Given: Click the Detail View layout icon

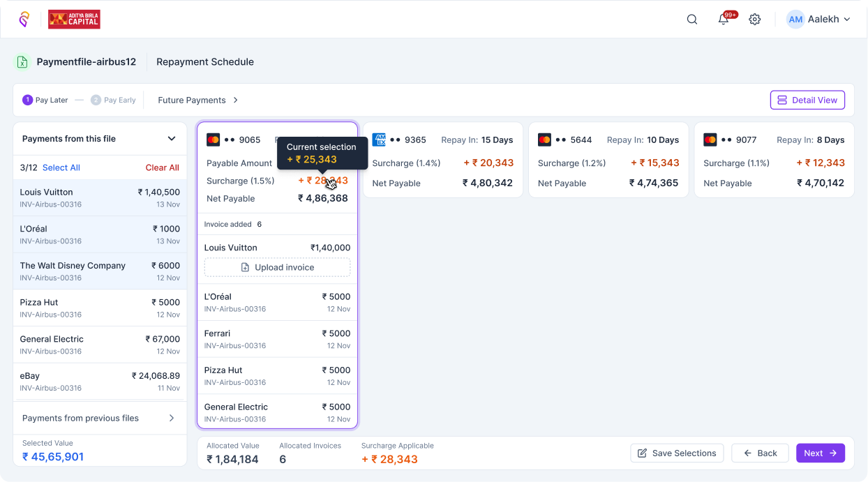Looking at the screenshot, I should click(782, 100).
